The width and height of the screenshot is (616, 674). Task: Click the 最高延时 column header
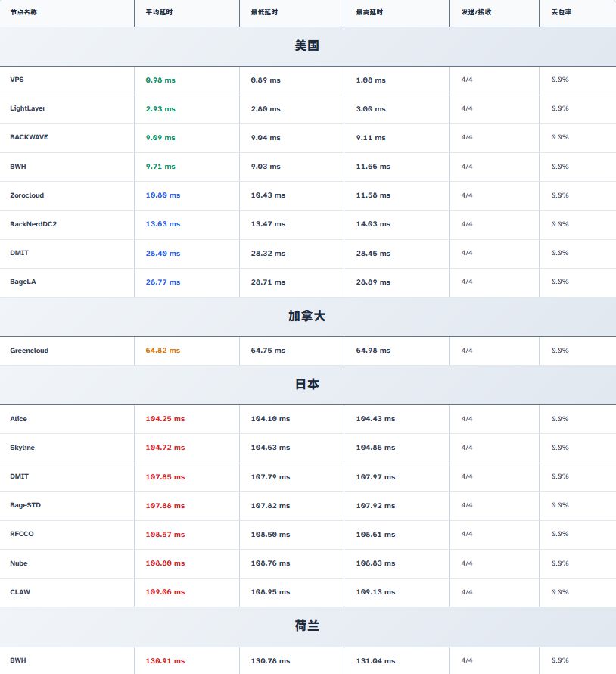[x=369, y=12]
